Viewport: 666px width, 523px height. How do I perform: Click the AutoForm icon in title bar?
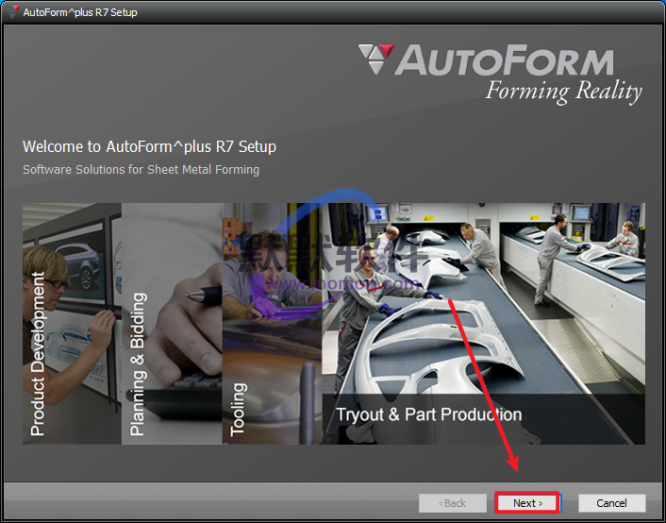pos(13,12)
